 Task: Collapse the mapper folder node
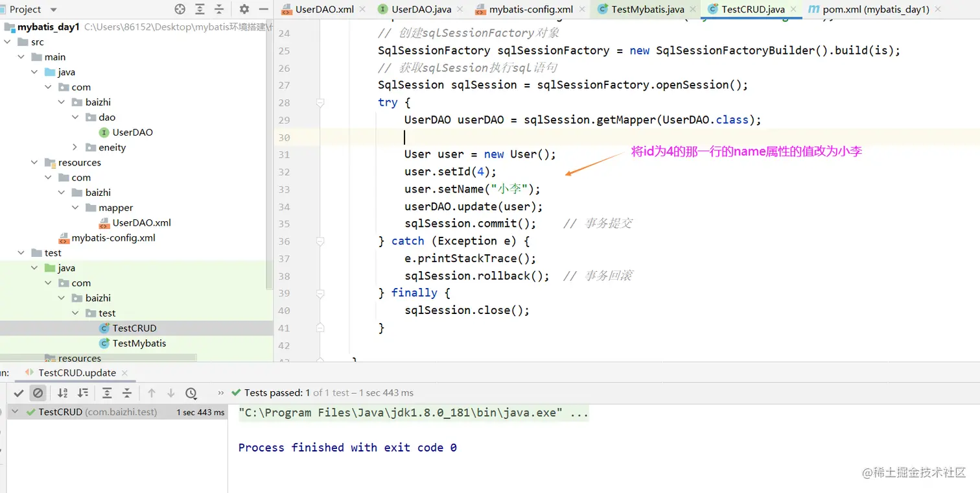(75, 208)
